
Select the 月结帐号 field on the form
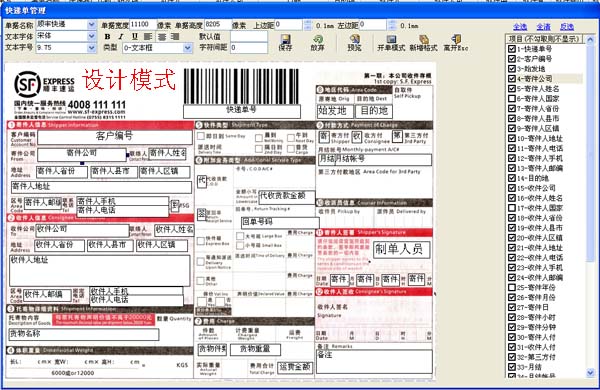point(375,160)
